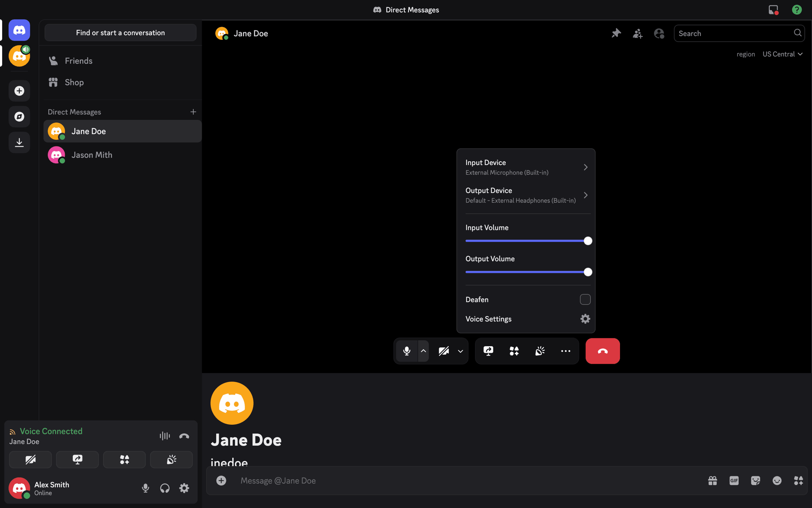
Task: Add friends to DM icon
Action: coord(638,33)
